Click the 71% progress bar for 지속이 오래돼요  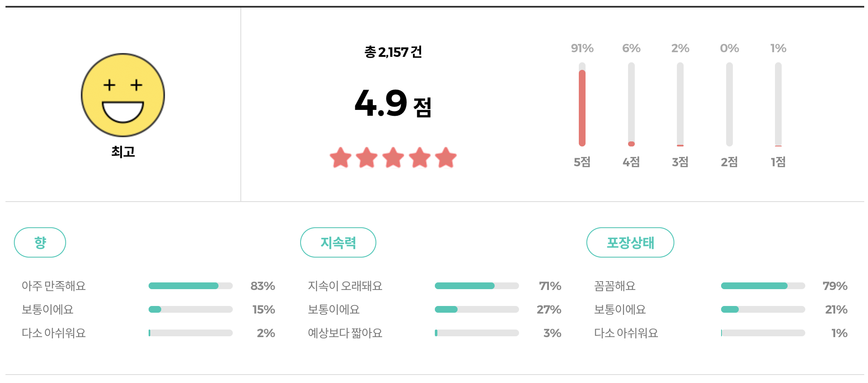coord(477,285)
